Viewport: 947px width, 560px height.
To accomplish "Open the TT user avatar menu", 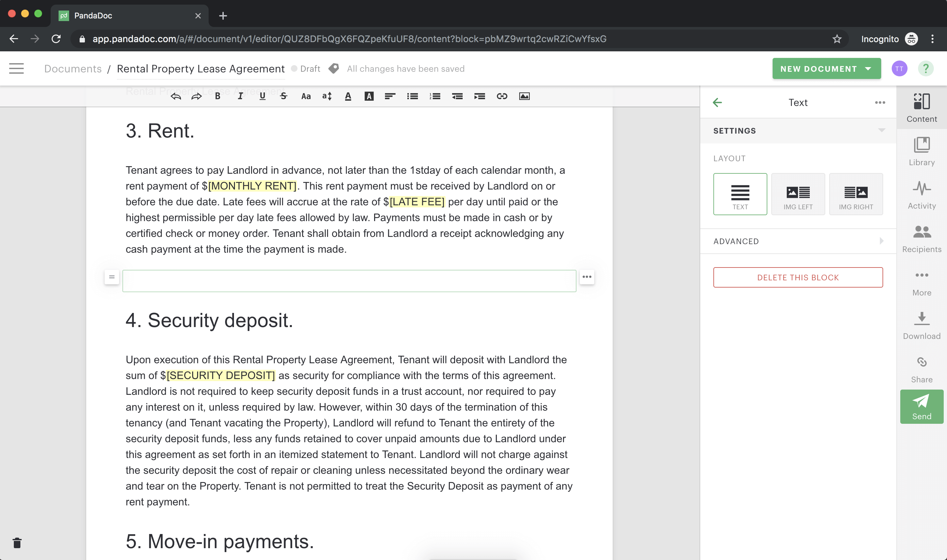I will tap(899, 69).
